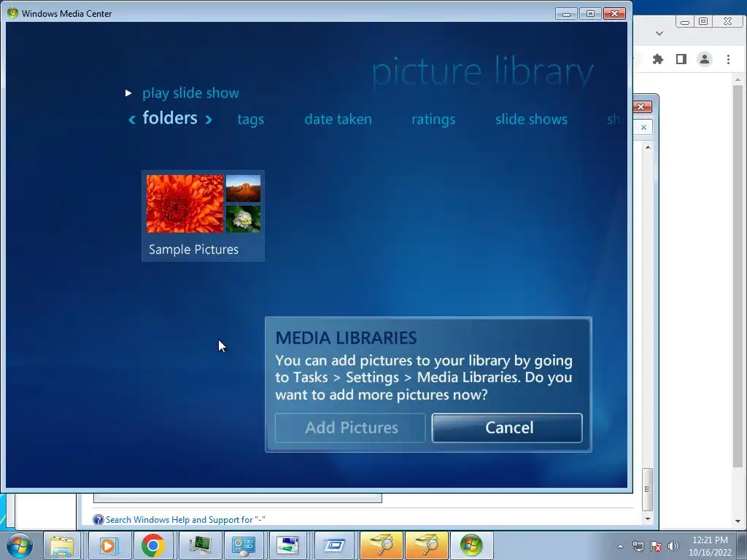The width and height of the screenshot is (747, 560).
Task: Restore down the Chrome window
Action: point(703,21)
